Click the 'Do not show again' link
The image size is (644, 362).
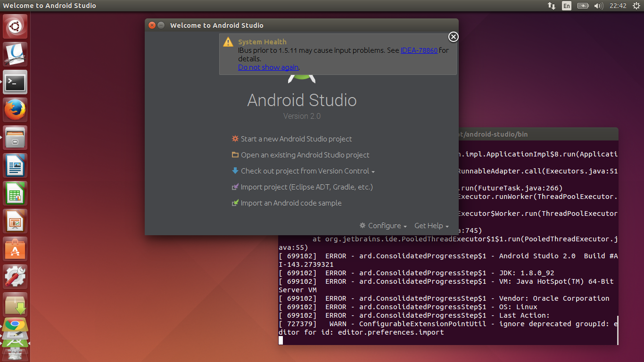pos(268,67)
